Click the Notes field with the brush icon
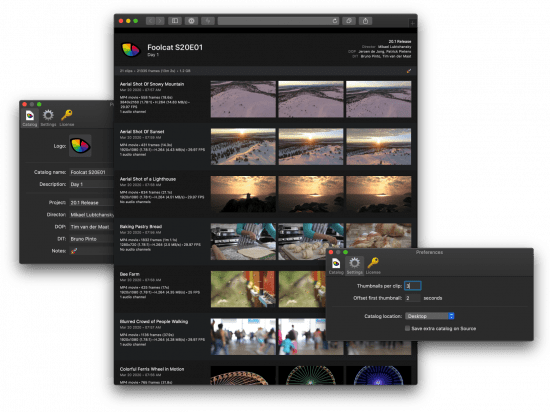This screenshot has width=550, height=412. pos(92,251)
